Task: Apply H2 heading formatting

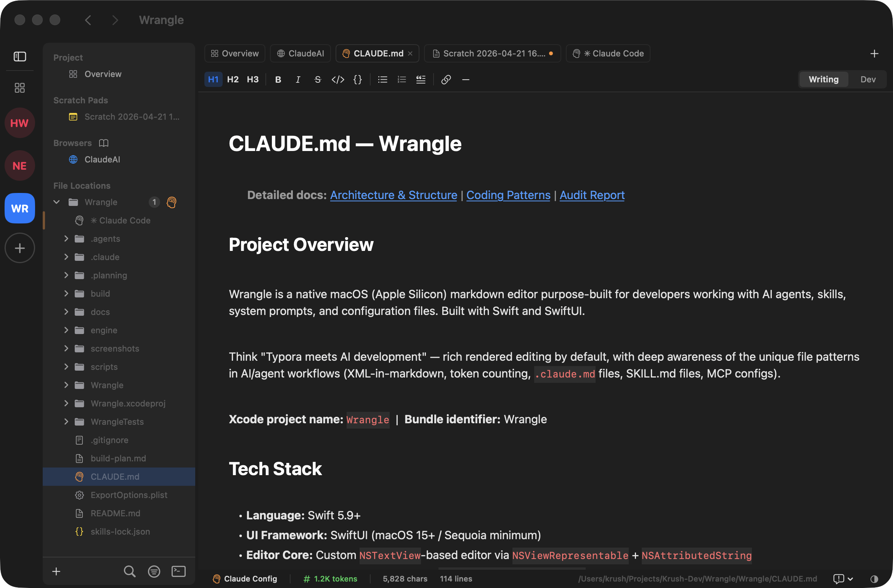Action: tap(233, 79)
